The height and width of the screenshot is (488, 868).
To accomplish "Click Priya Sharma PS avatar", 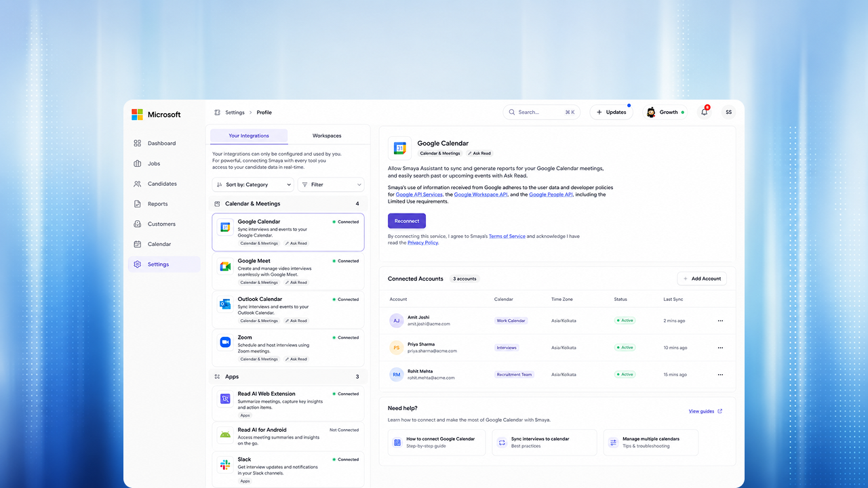I will [x=397, y=348].
